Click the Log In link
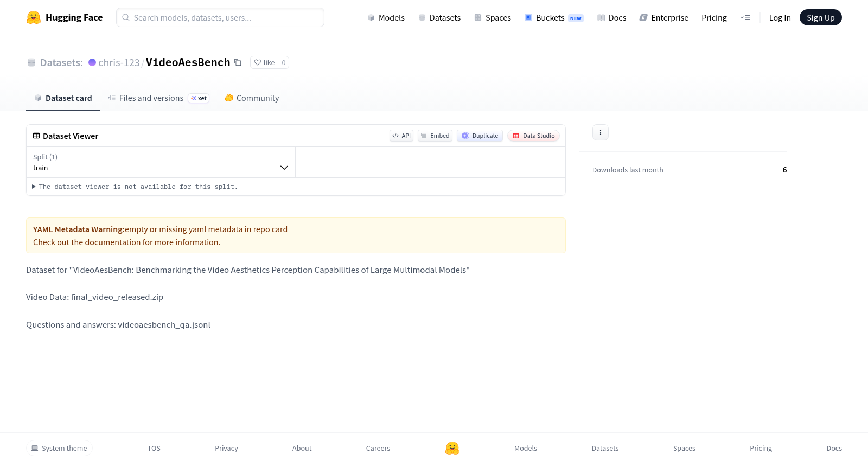 [780, 17]
